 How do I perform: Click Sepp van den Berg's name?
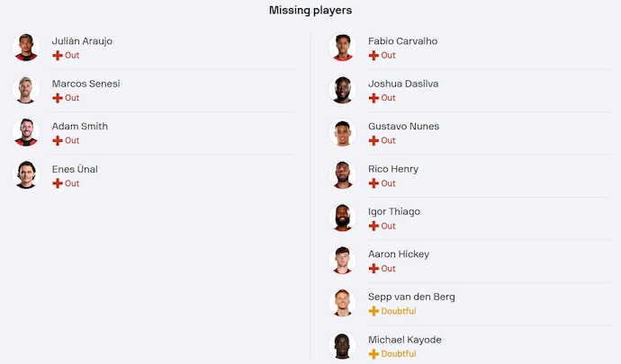coord(411,297)
